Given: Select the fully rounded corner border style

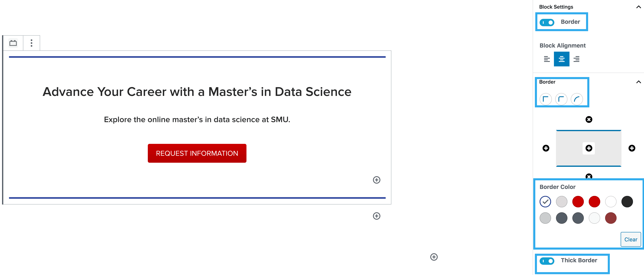Looking at the screenshot, I should coord(577,99).
